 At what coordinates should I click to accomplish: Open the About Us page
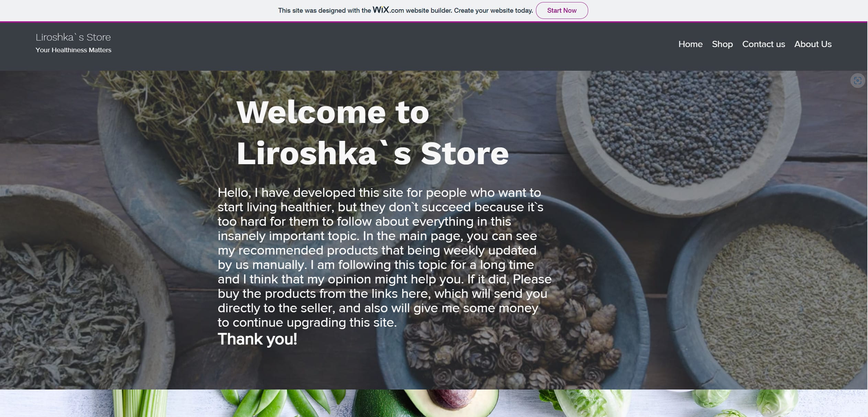click(x=813, y=44)
